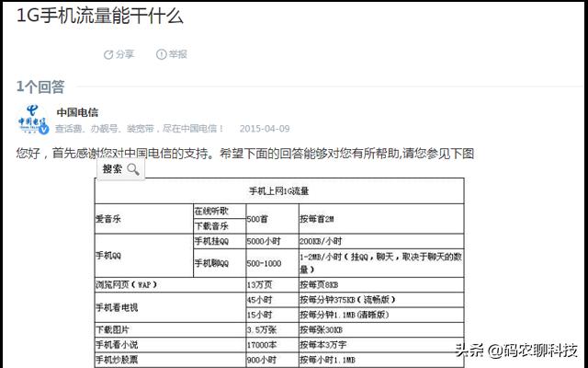
Task: Click the 45小时 table cell
Action: point(272,300)
